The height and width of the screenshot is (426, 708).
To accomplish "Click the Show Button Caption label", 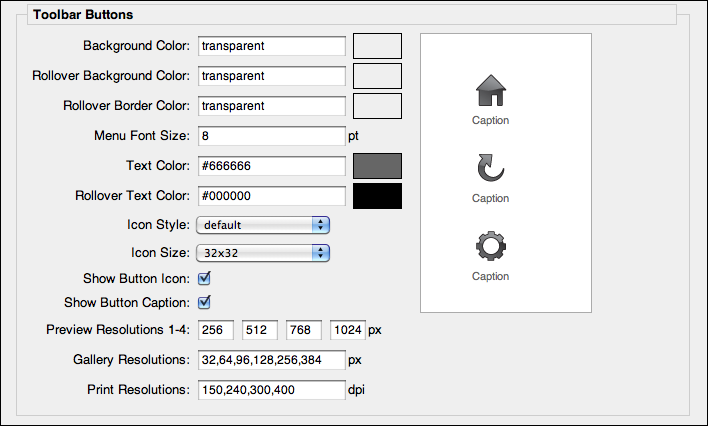I will (127, 302).
